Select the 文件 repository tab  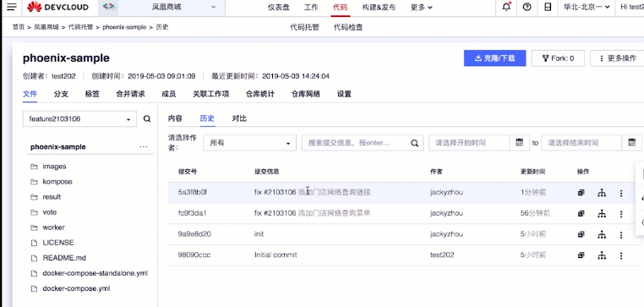click(30, 94)
